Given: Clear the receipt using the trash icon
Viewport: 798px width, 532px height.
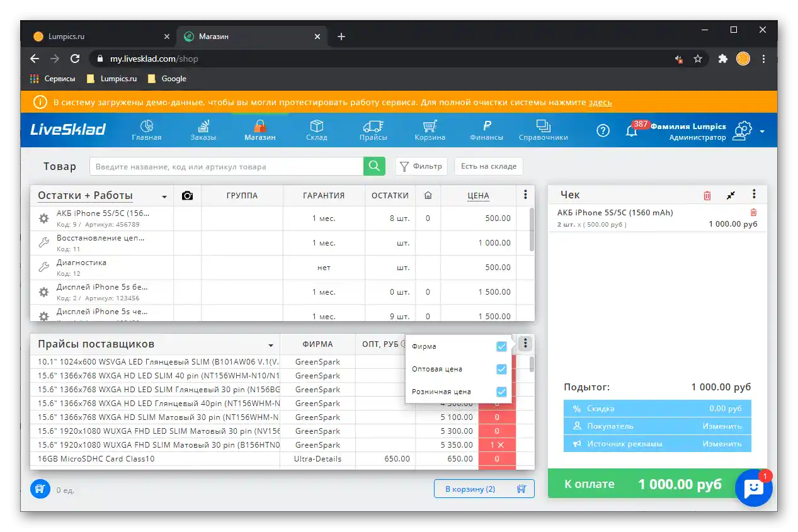Looking at the screenshot, I should coord(707,195).
